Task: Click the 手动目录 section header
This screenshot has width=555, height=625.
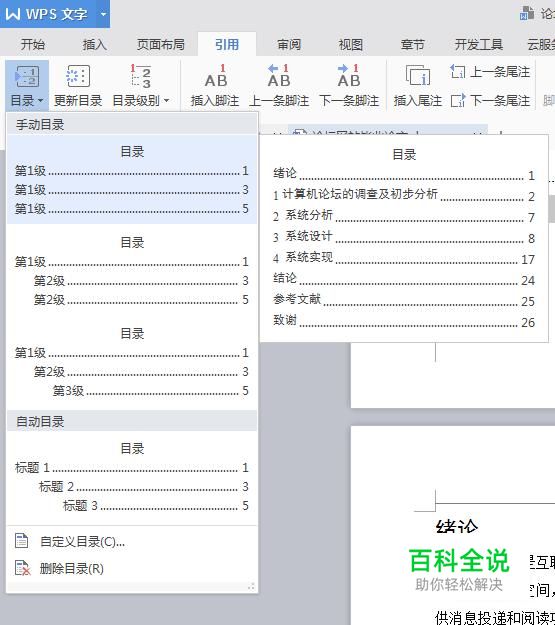Action: pyautogui.click(x=132, y=124)
